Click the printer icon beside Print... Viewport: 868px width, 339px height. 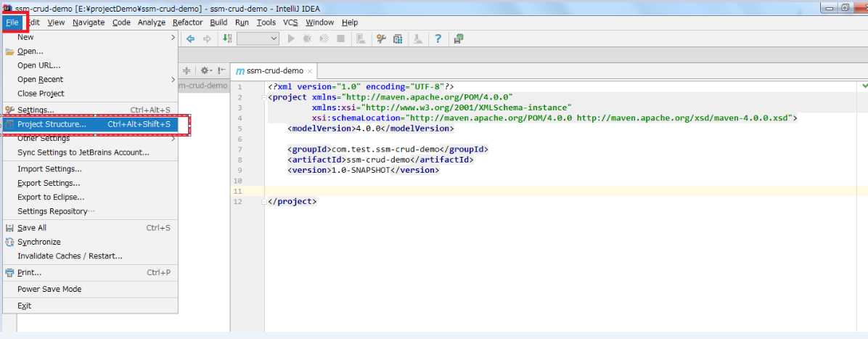[9, 272]
